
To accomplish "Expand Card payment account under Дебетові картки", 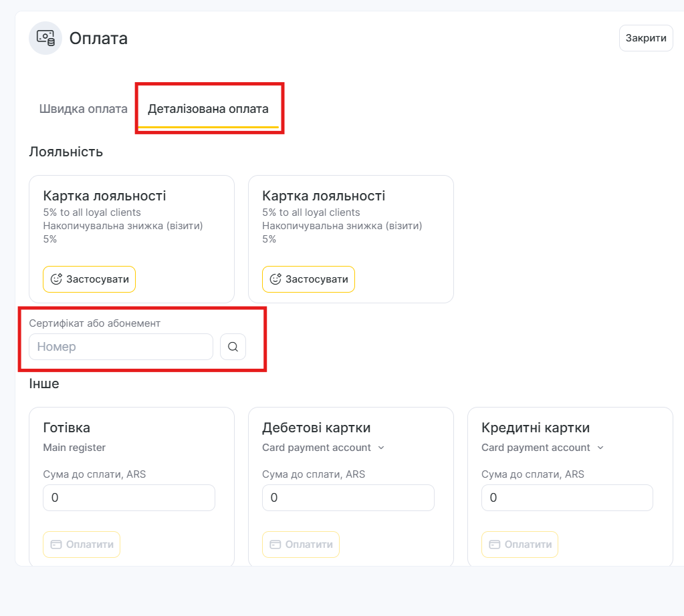I will (x=324, y=448).
